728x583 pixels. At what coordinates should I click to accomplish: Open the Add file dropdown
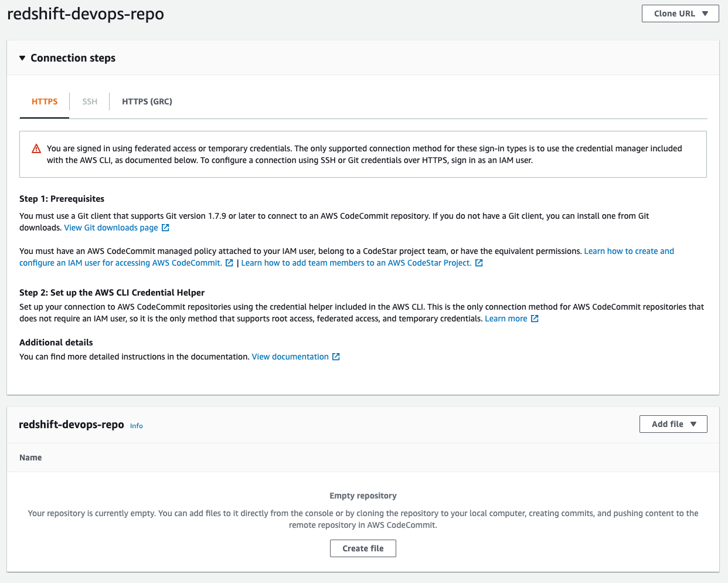[673, 424]
